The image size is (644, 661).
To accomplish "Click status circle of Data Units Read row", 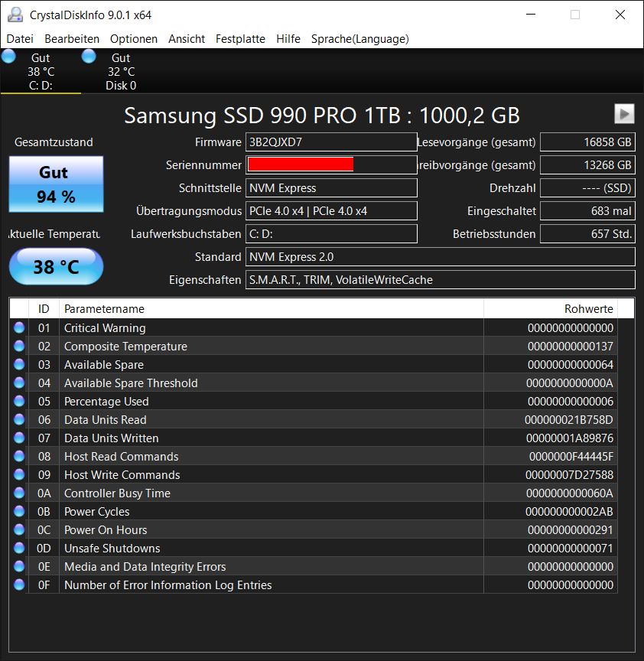I will point(19,419).
